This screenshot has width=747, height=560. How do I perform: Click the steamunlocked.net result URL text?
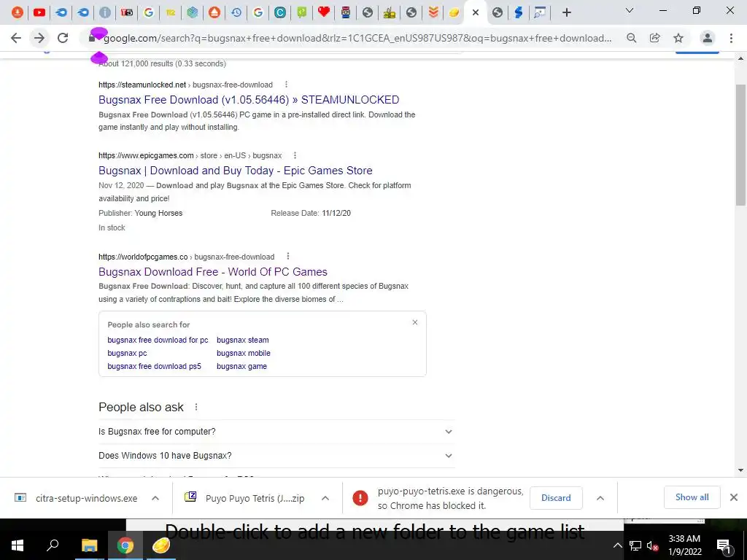(x=185, y=85)
